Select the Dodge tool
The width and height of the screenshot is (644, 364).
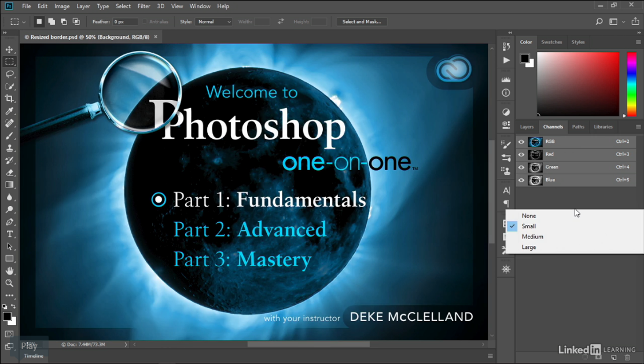tap(9, 209)
